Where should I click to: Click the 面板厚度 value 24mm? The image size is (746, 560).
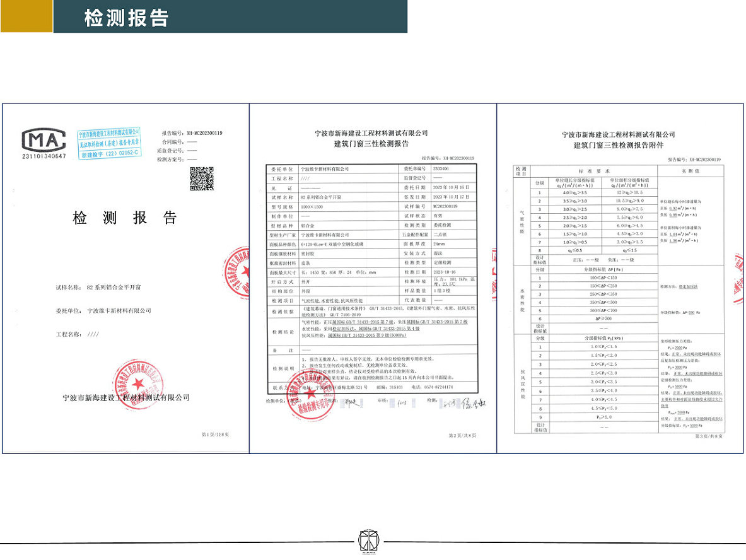(439, 244)
